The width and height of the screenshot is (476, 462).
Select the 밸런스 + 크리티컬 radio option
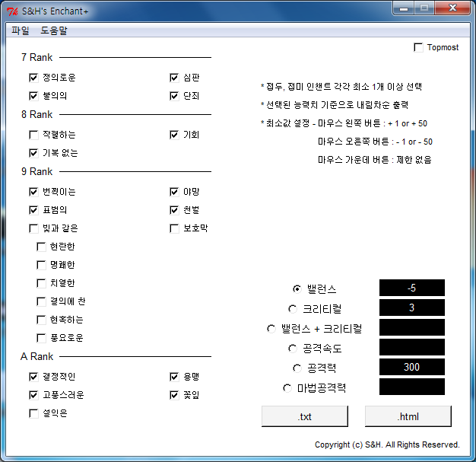tap(271, 329)
